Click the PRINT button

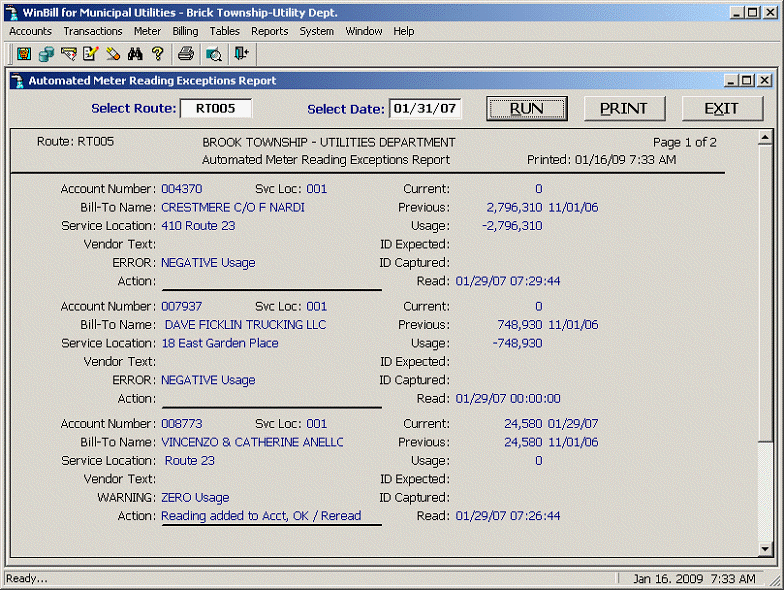(624, 108)
